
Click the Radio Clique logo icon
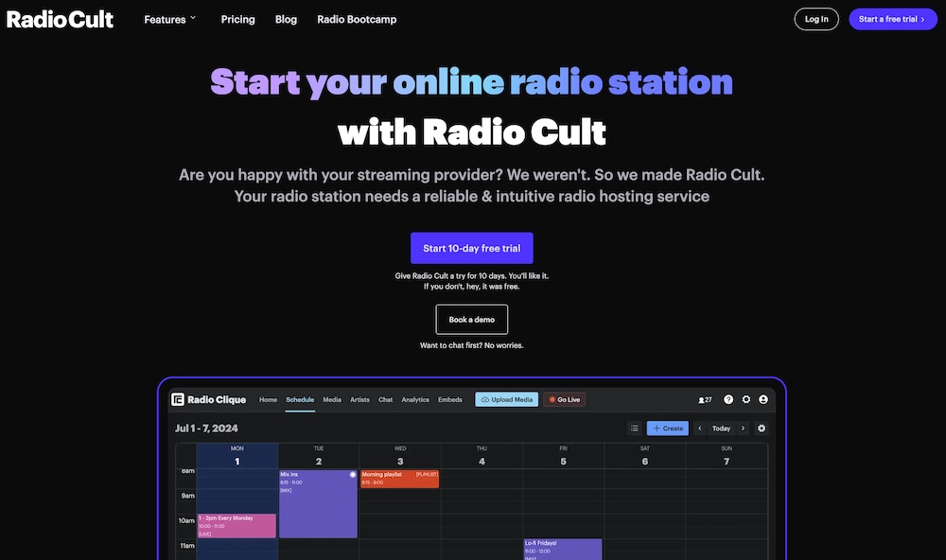click(178, 399)
